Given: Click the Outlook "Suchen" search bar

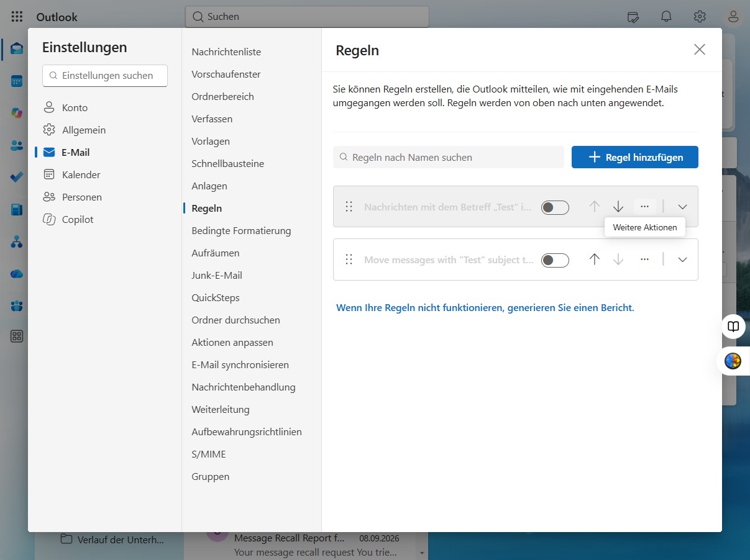Looking at the screenshot, I should pyautogui.click(x=307, y=17).
